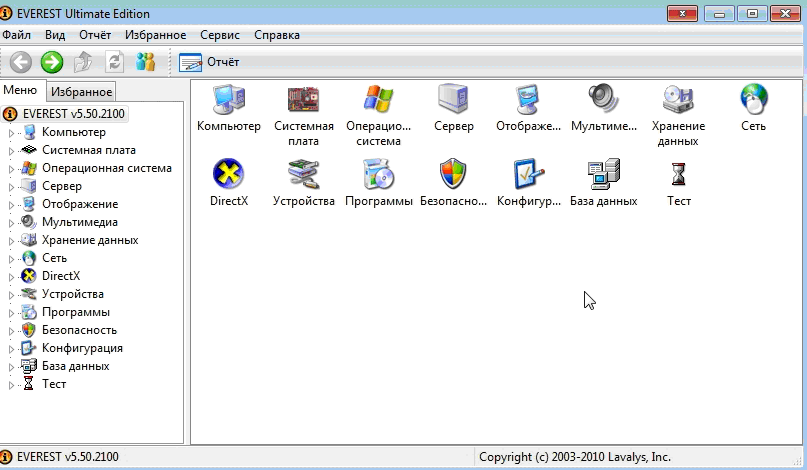Select EVEREST v5.50.2100 root tree item
807x470 pixels.
(x=70, y=114)
